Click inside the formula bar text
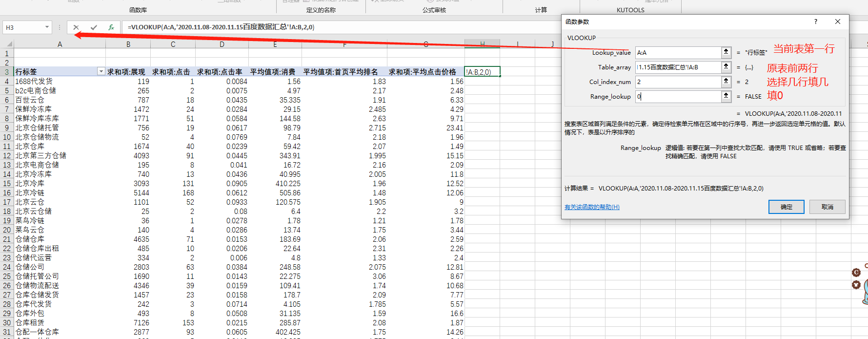 click(293, 27)
